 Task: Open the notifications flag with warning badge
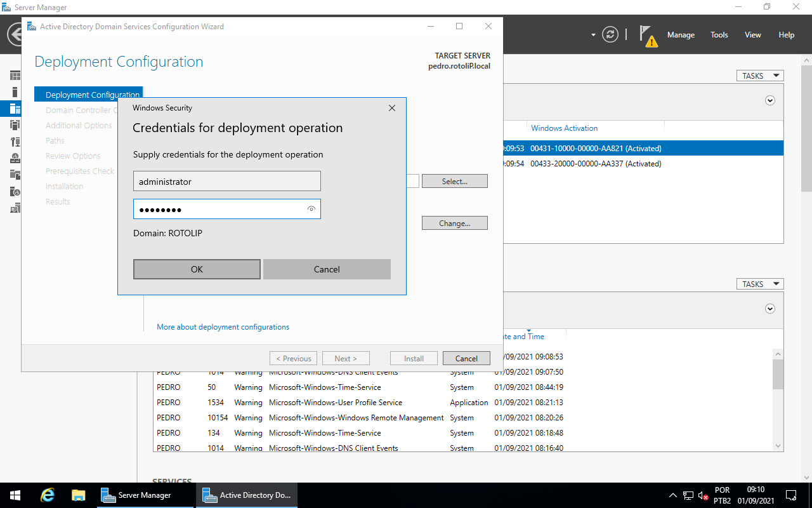coord(646,34)
